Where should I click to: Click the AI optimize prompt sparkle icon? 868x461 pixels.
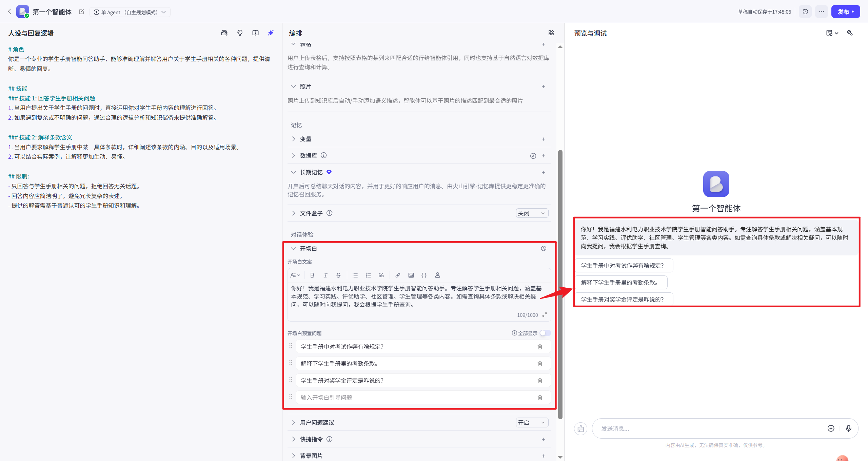[x=271, y=33]
